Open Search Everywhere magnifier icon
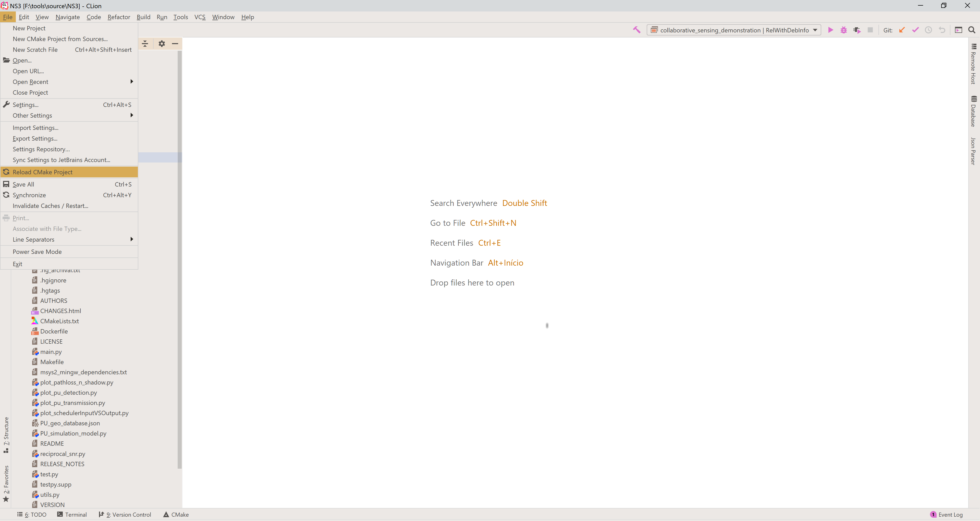Viewport: 980px width, 521px height. (x=971, y=30)
